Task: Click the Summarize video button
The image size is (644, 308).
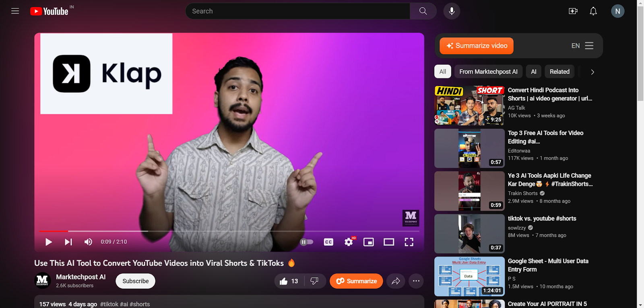Action: [477, 46]
